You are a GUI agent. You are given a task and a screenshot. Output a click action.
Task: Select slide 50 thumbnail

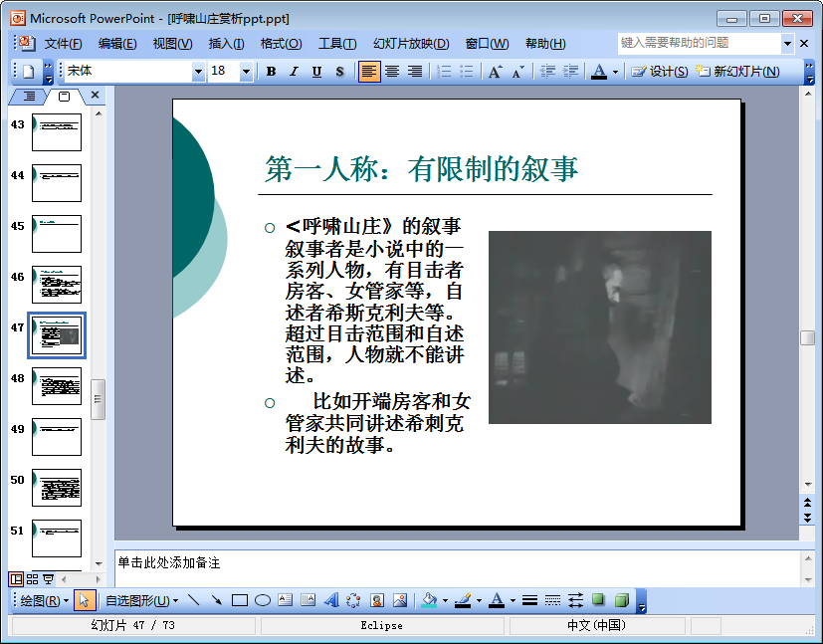click(57, 488)
